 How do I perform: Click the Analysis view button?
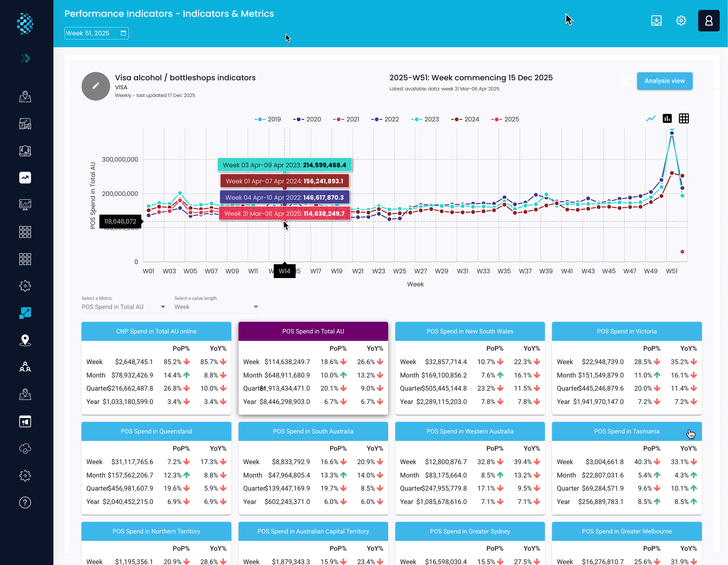pos(664,81)
